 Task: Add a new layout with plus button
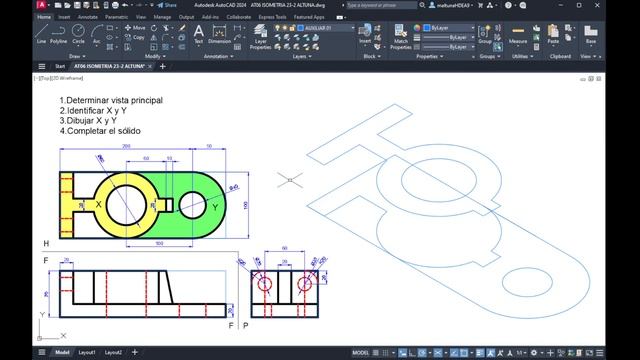[134, 352]
